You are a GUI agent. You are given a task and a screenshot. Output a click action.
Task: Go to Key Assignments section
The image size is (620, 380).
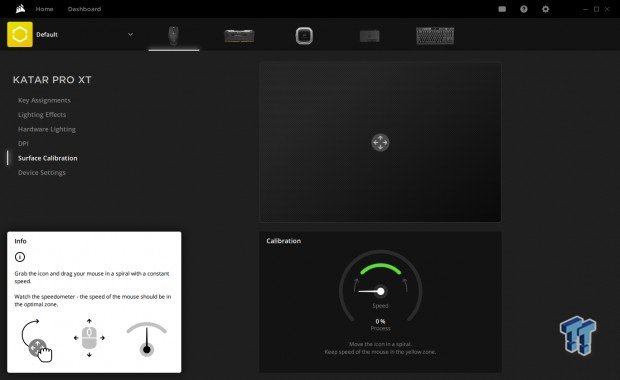coord(44,100)
